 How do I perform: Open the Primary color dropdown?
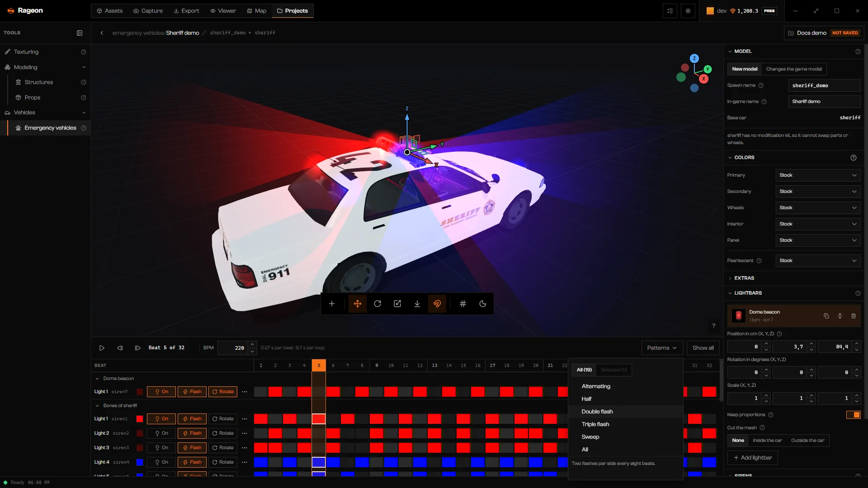[x=818, y=175]
